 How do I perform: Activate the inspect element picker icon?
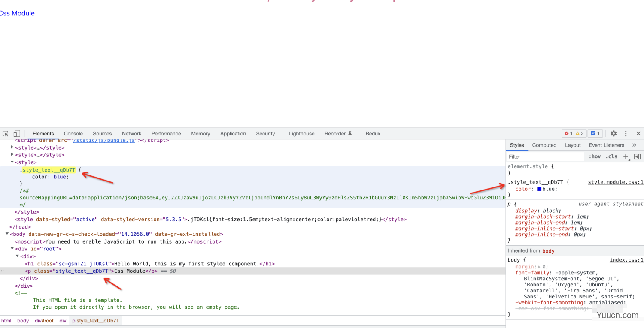(6, 134)
